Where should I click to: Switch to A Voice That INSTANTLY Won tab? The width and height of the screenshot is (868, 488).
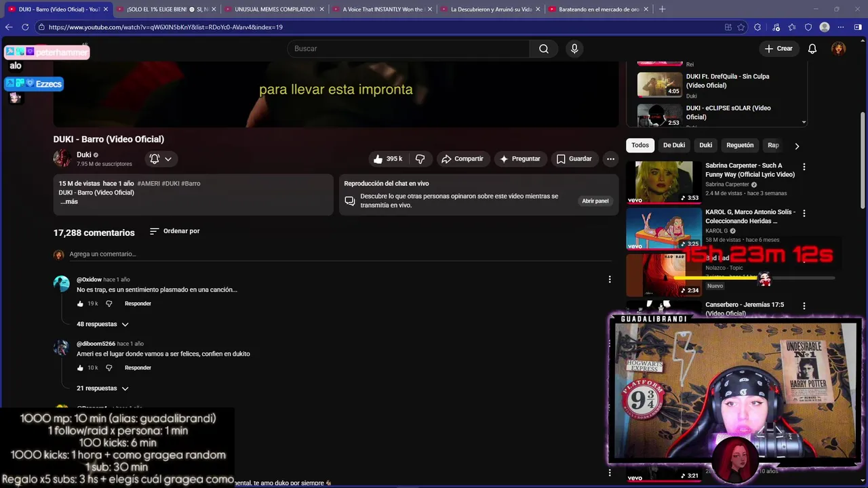(383, 9)
